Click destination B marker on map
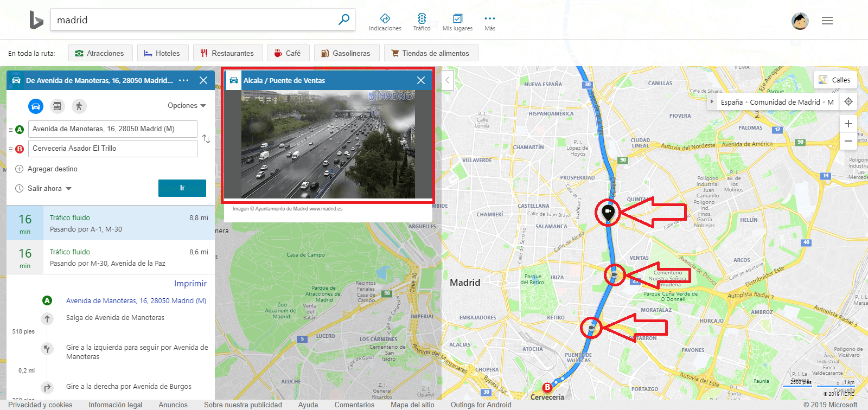 click(x=547, y=387)
